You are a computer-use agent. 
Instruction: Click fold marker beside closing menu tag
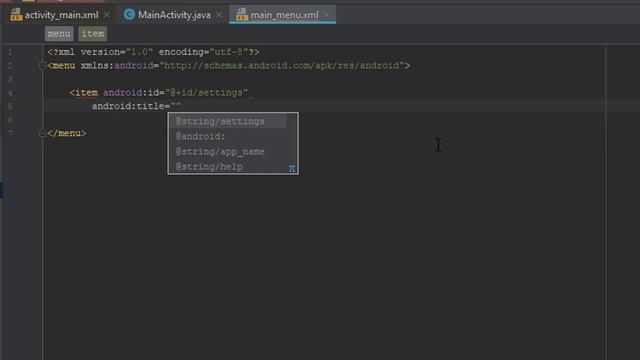[42, 133]
